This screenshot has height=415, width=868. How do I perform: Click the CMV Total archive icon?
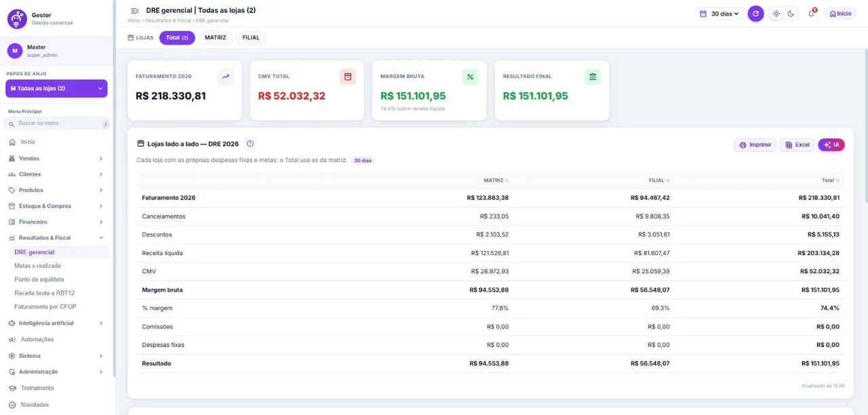[x=348, y=77]
